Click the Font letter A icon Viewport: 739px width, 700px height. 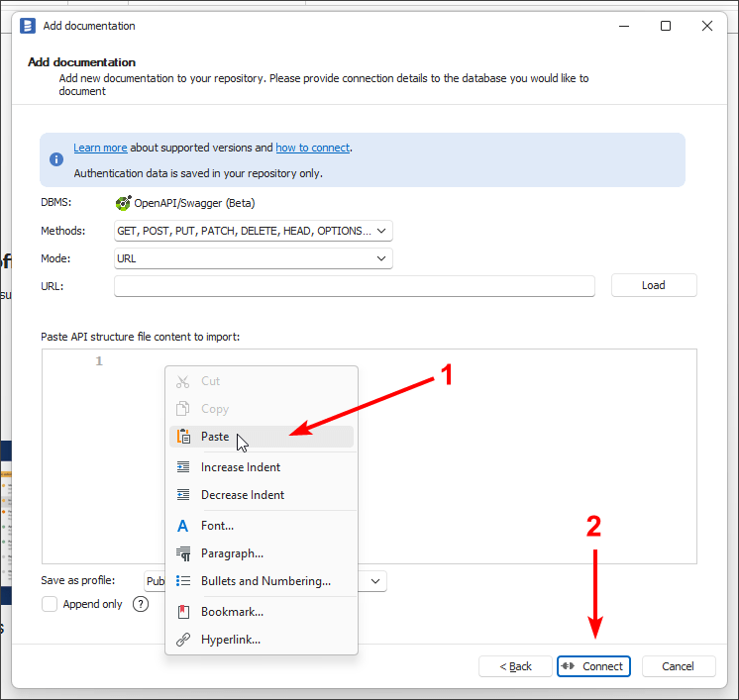pyautogui.click(x=182, y=526)
